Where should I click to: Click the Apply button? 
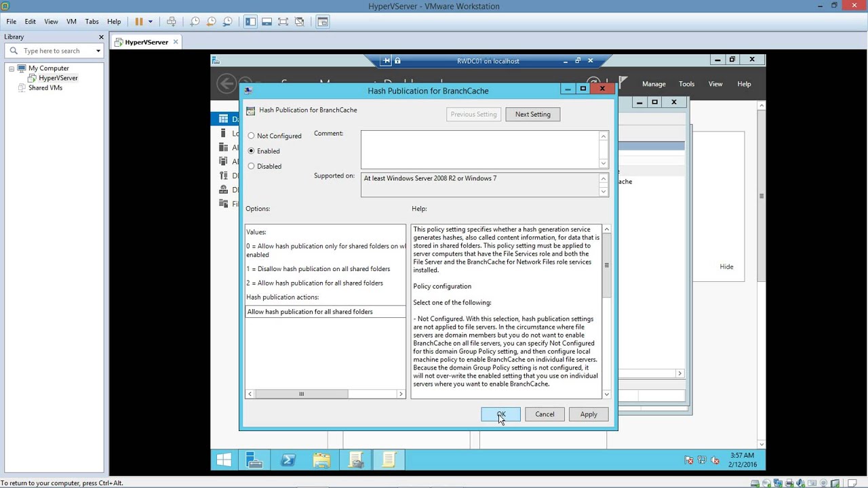[x=589, y=414]
